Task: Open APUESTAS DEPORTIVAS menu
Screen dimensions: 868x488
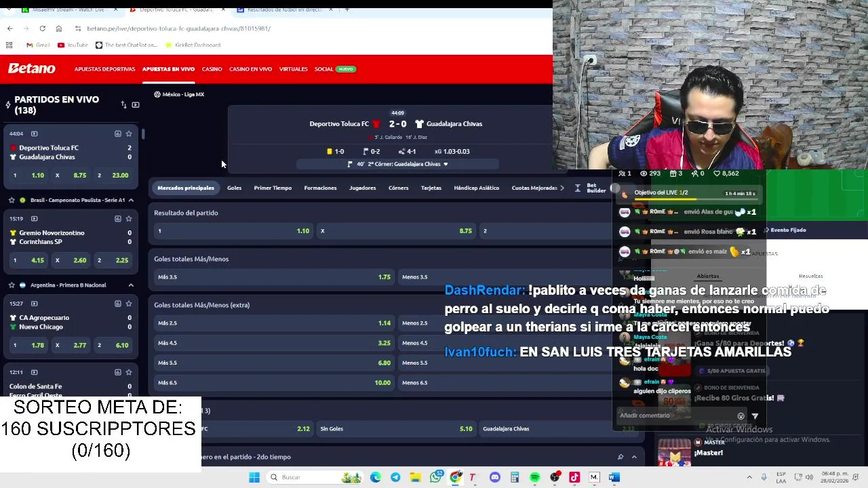Action: click(x=104, y=69)
